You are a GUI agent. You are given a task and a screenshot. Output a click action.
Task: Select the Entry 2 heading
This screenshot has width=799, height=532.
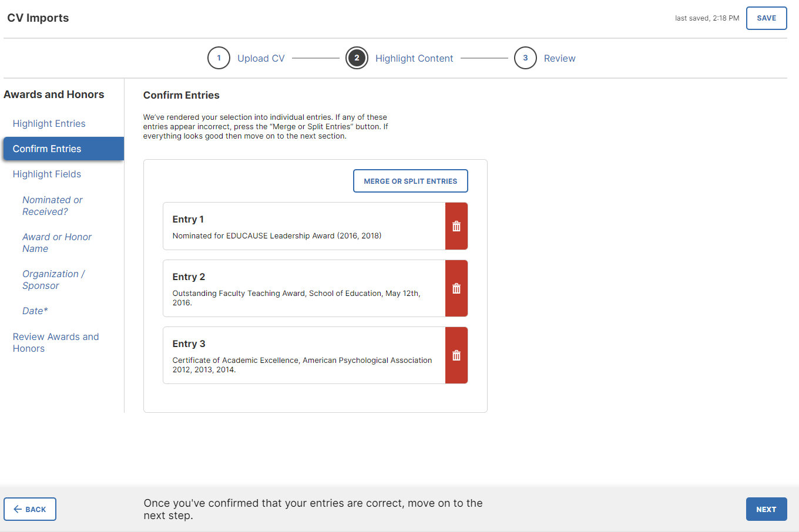189,277
